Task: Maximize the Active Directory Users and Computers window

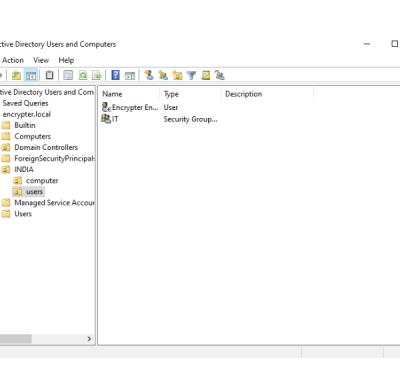Action: (394, 44)
